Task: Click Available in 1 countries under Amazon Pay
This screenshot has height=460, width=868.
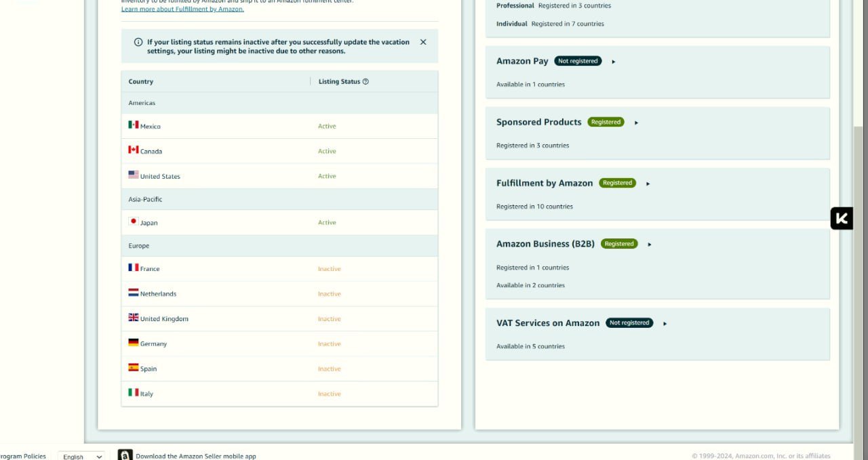Action: [x=530, y=85]
